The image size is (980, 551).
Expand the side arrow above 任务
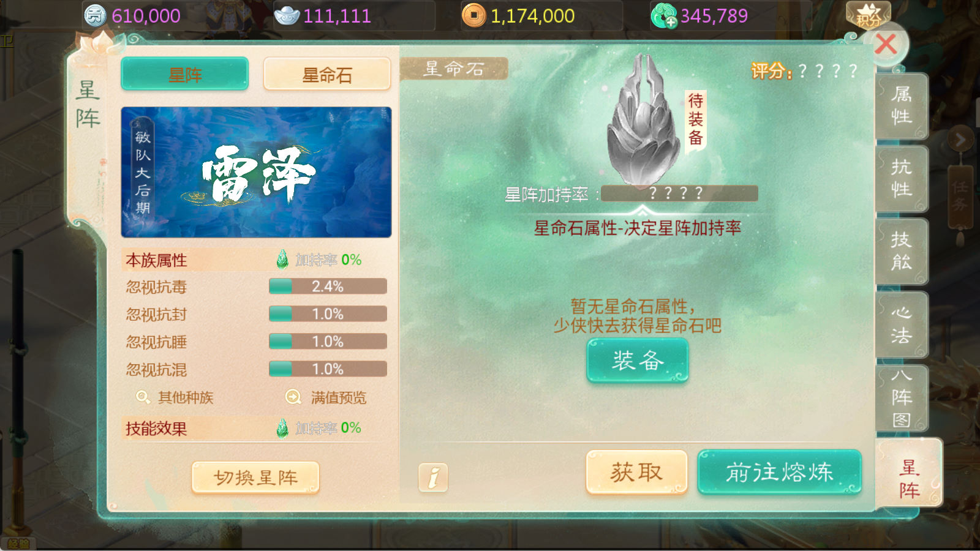tap(960, 140)
